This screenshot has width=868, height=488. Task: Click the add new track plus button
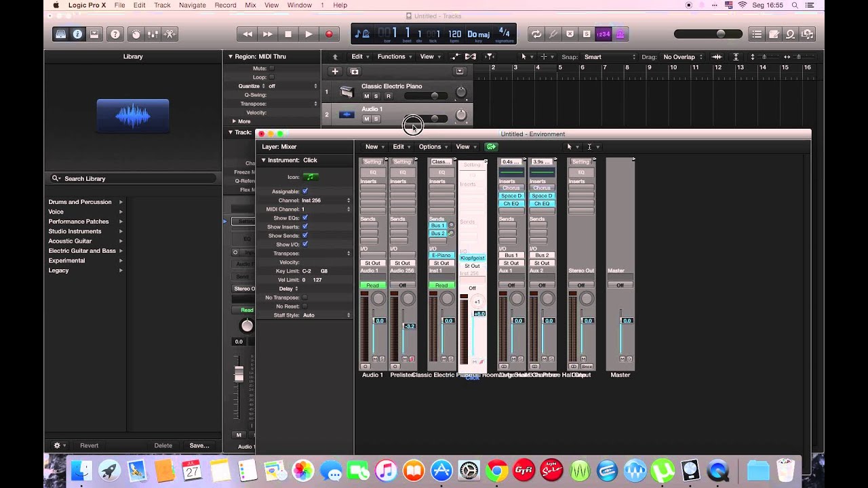point(334,71)
